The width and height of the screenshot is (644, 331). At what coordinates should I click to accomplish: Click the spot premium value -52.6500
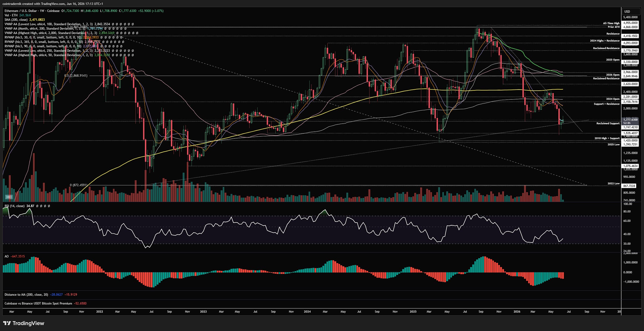80,303
